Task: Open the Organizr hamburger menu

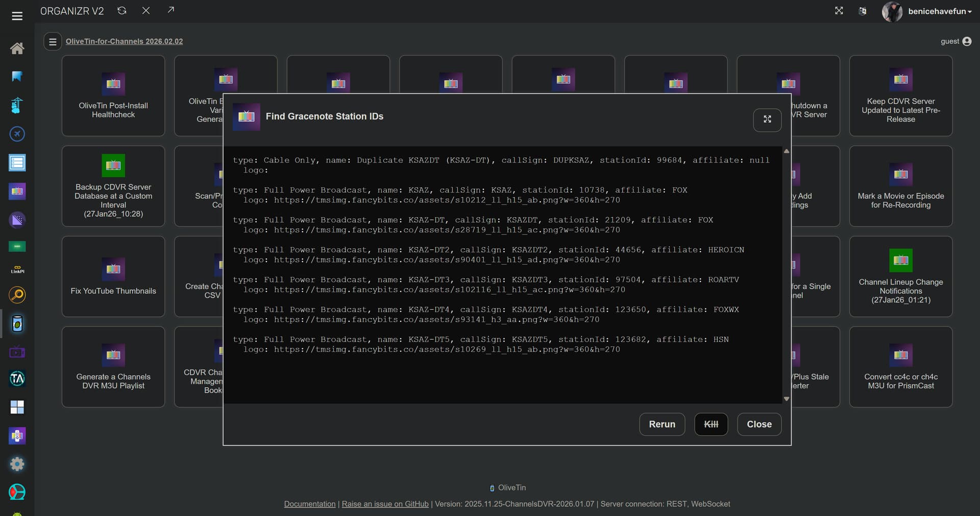Action: point(17,16)
